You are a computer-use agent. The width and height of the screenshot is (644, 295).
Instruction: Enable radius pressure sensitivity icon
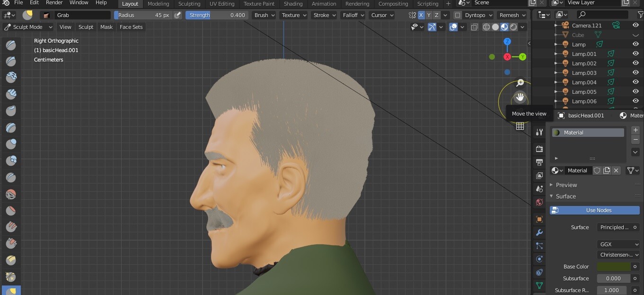(177, 15)
